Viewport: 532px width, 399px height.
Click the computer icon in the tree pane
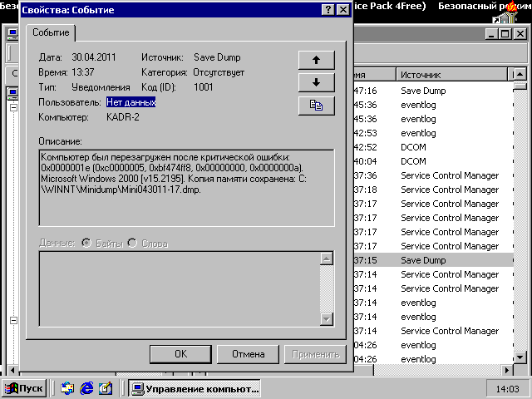13,92
